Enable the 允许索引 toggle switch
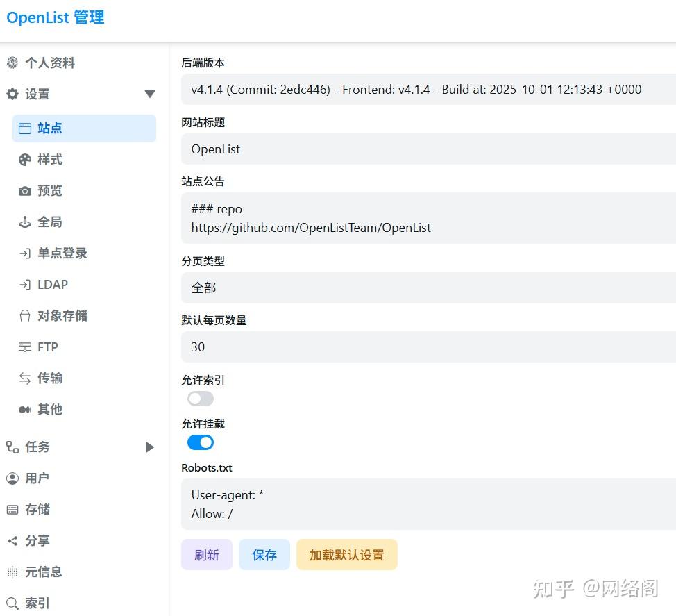676x616 pixels. point(200,399)
